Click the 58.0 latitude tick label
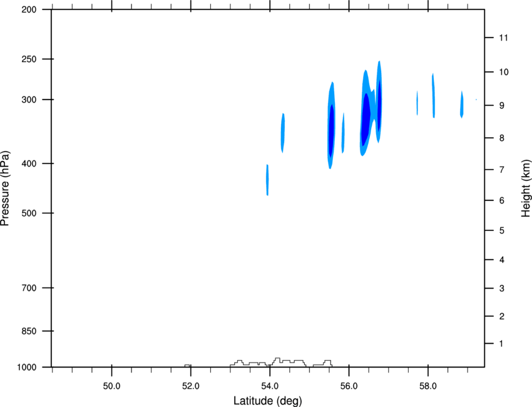The width and height of the screenshot is (532, 407). 428,386
